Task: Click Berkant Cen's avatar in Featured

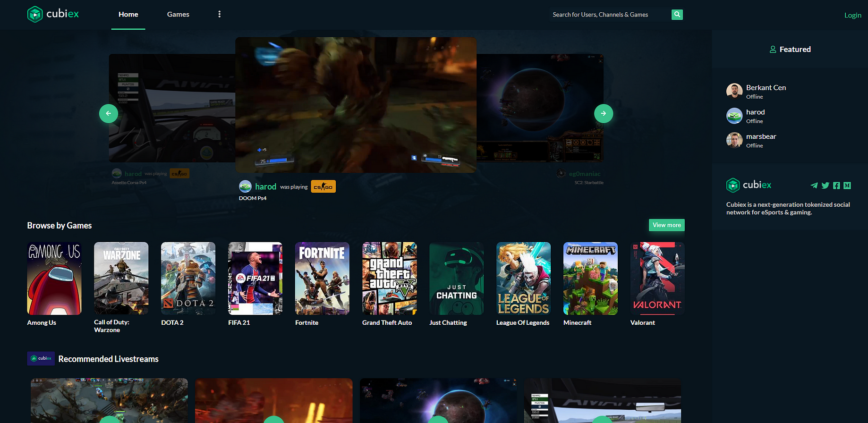Action: [734, 91]
